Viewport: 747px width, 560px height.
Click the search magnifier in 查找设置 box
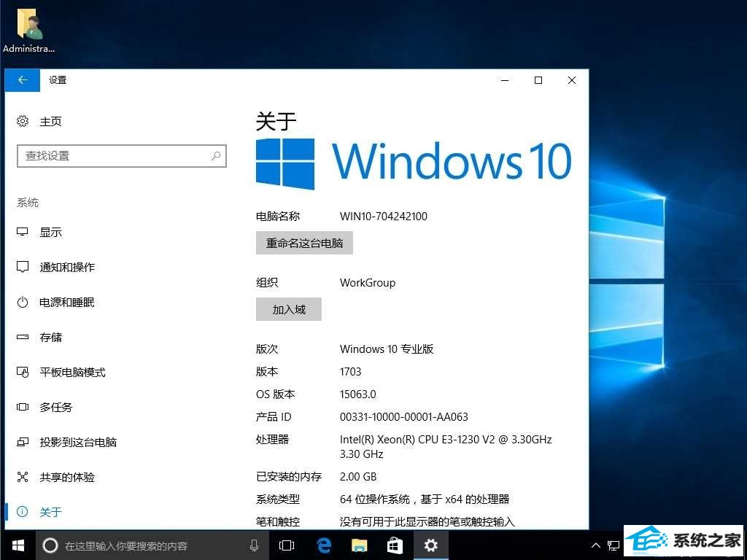(216, 156)
